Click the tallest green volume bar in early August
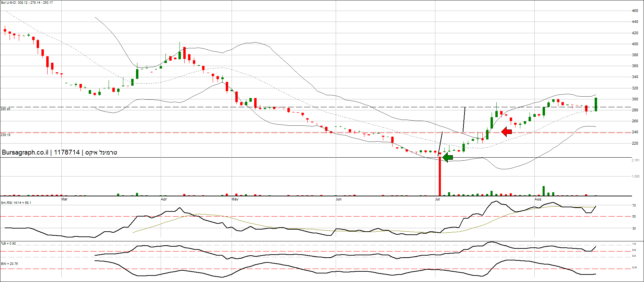The image size is (644, 282). 544,191
